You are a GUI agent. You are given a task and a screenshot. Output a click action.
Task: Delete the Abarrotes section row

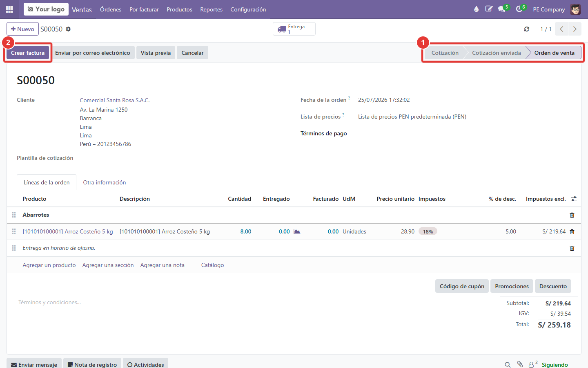pyautogui.click(x=572, y=215)
